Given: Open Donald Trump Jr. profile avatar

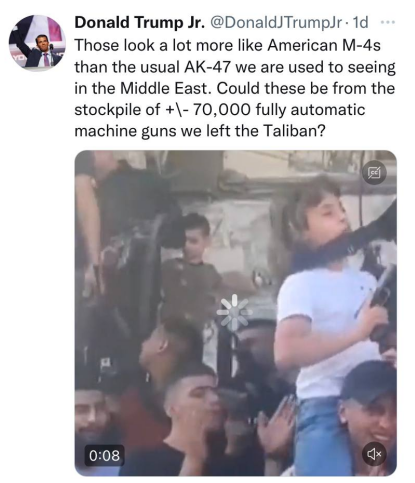Looking at the screenshot, I should pos(37,43).
